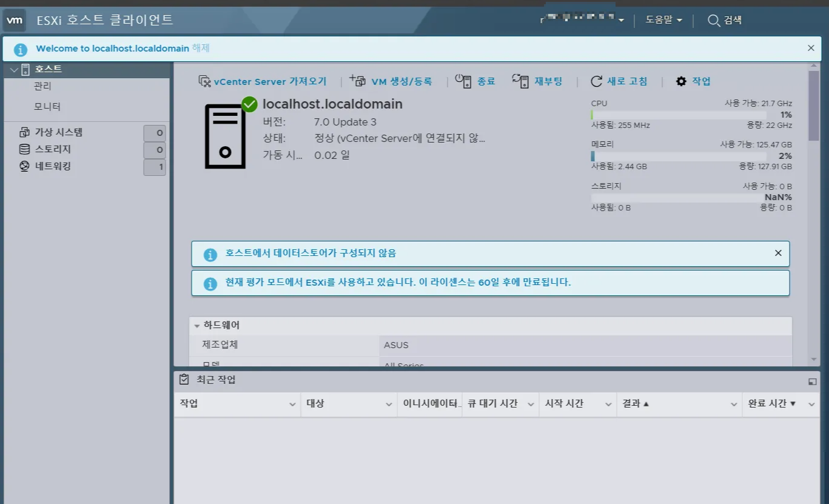This screenshot has width=829, height=504.
Task: Click the 작업 gear icon
Action: tap(682, 81)
